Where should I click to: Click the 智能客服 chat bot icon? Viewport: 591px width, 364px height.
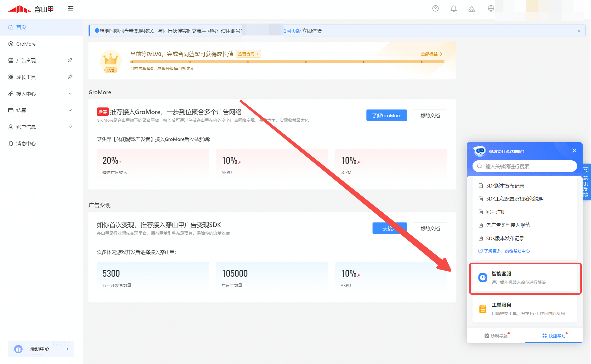click(483, 278)
